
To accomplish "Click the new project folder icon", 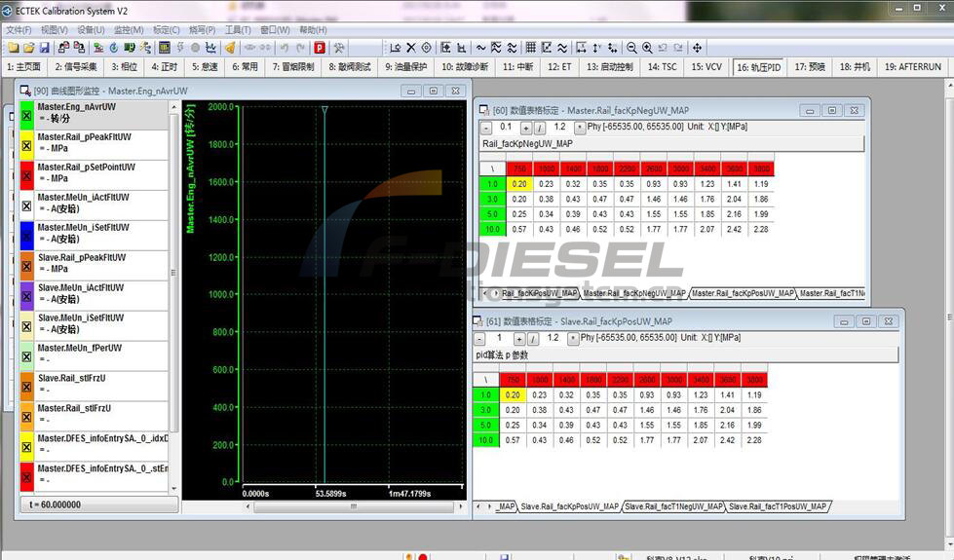I will tap(14, 48).
